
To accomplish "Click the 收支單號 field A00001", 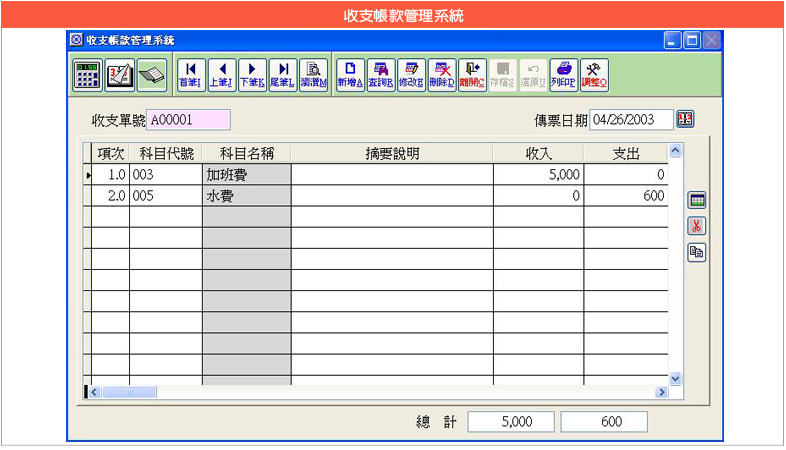I will 188,120.
